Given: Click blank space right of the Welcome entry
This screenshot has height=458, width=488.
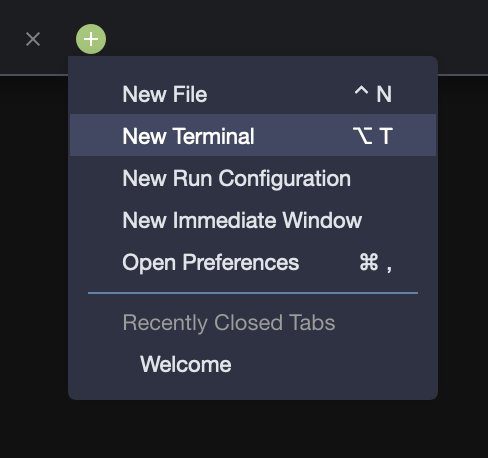Looking at the screenshot, I should tap(333, 364).
